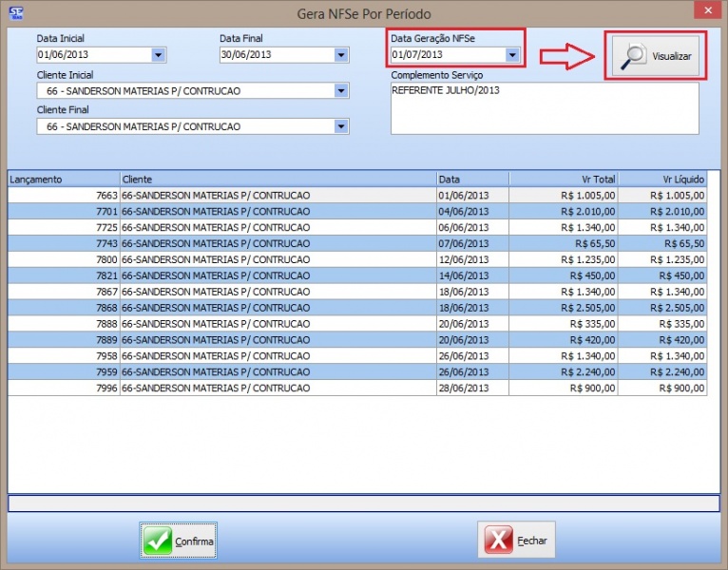Expand the Data Geração NFSe date picker

pyautogui.click(x=512, y=55)
